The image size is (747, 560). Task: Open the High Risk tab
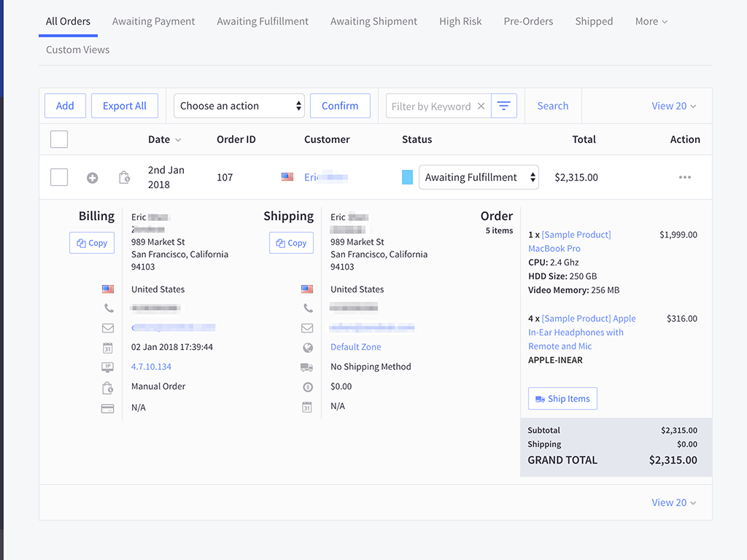pyautogui.click(x=460, y=21)
